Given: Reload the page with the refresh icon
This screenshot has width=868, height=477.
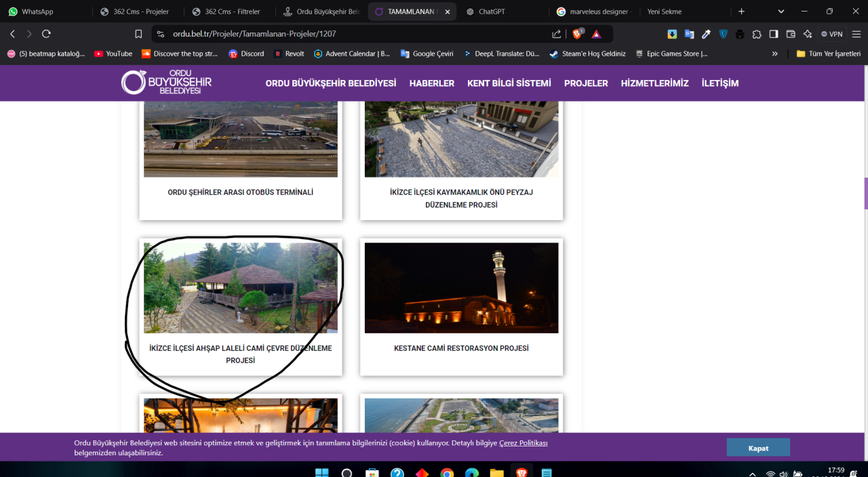Looking at the screenshot, I should pos(46,34).
